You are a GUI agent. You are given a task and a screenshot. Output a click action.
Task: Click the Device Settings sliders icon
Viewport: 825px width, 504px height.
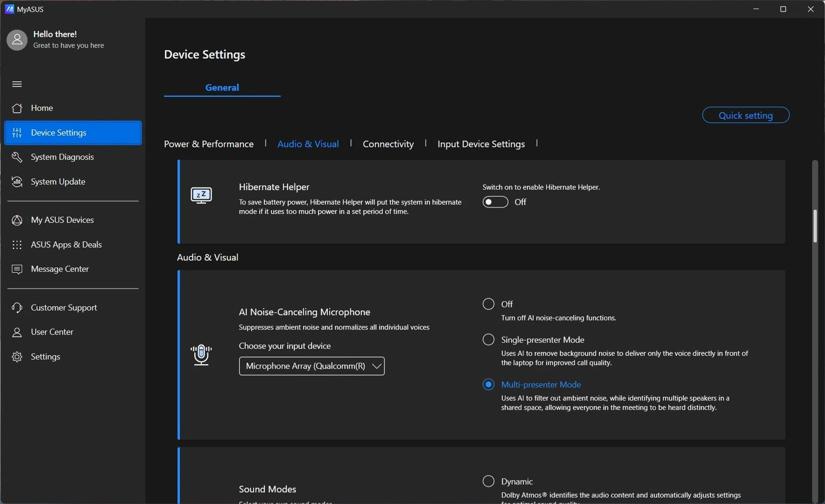point(17,133)
